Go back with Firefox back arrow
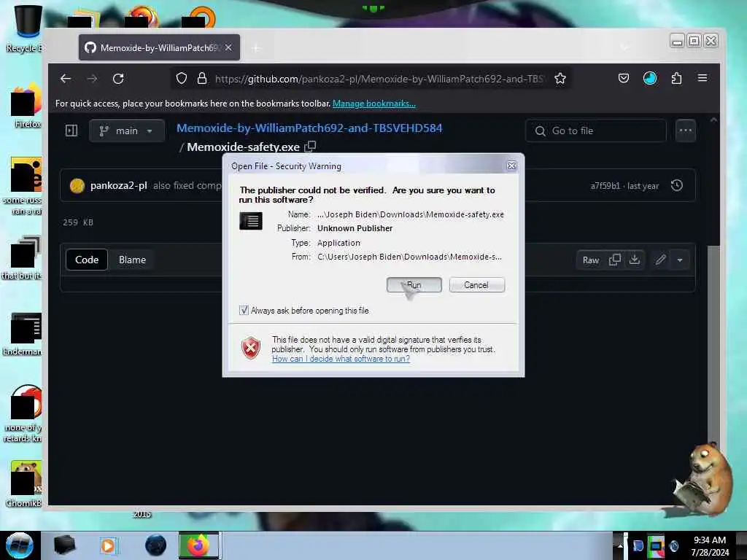 pos(66,79)
